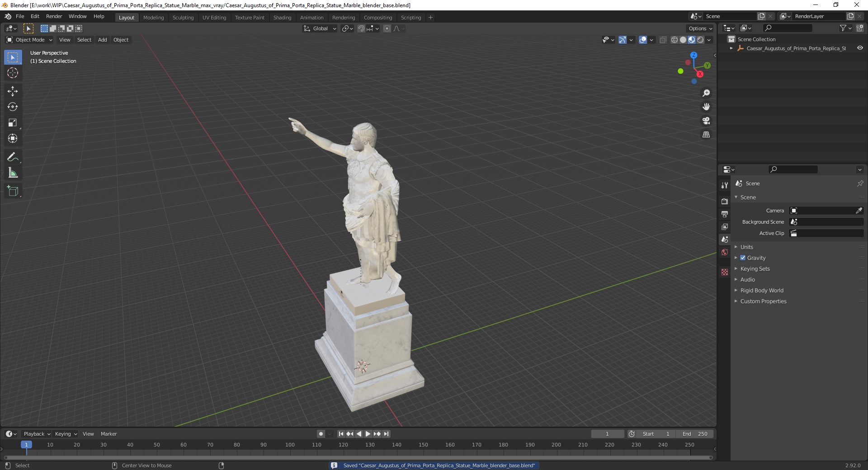Hide Caesar_Augustus collection with eye icon
The height and width of the screenshot is (470, 868).
click(x=860, y=48)
